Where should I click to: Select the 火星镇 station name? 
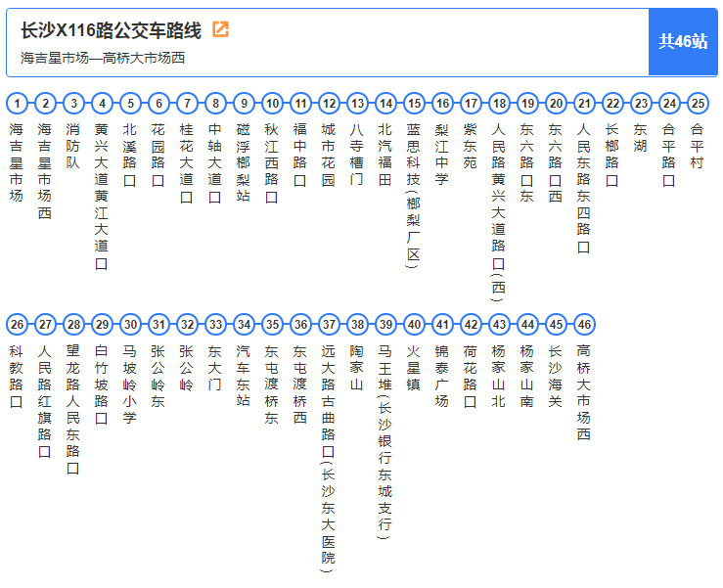(x=414, y=367)
